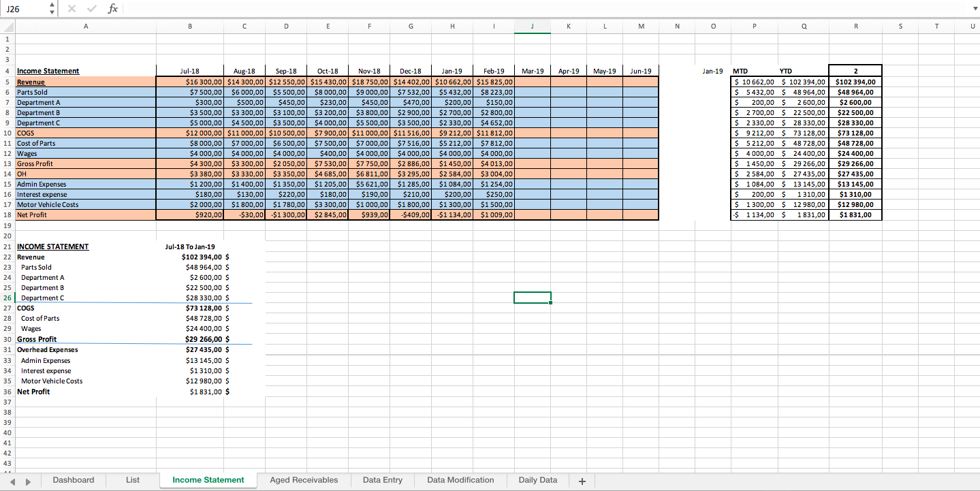Click the 'May-19' month heading cell
The height and width of the screenshot is (491, 980).
pos(605,71)
